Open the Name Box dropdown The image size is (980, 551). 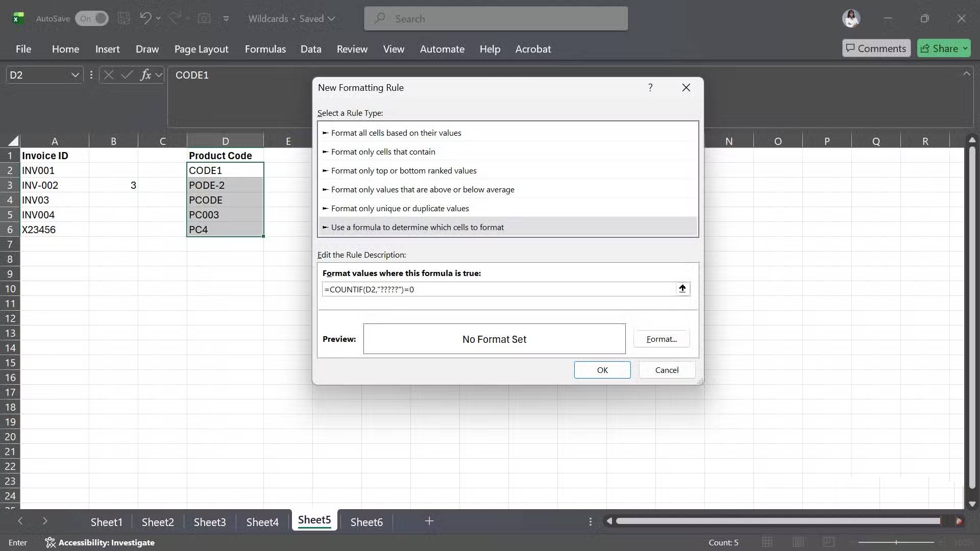pos(75,75)
